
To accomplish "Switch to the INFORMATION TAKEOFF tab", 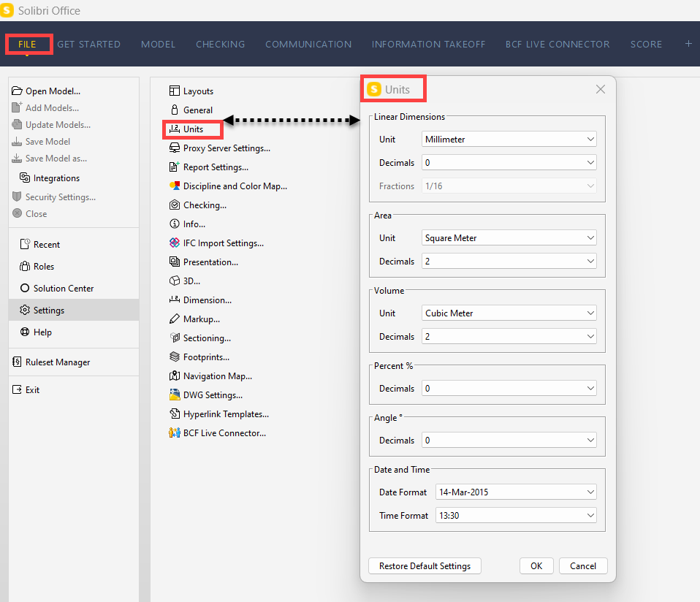I will click(429, 44).
